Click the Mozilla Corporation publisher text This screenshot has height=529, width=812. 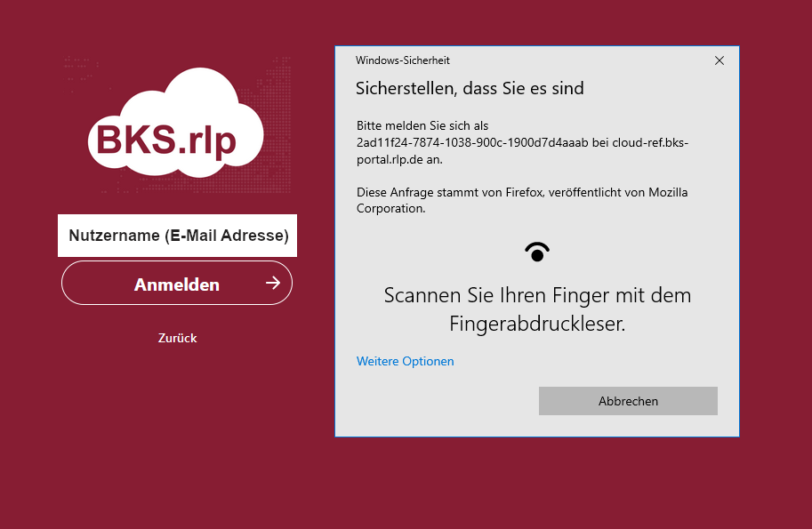point(391,209)
